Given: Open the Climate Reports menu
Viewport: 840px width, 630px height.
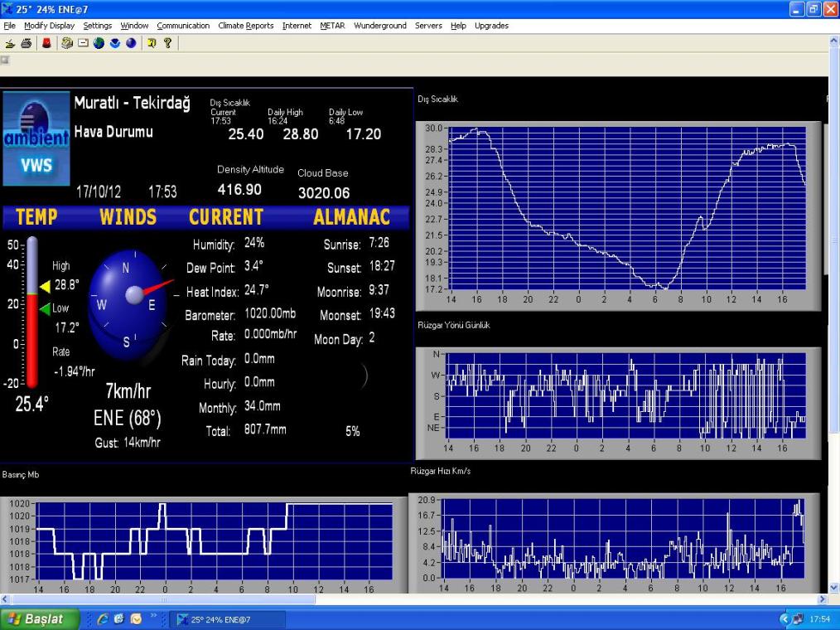Looking at the screenshot, I should [x=245, y=26].
